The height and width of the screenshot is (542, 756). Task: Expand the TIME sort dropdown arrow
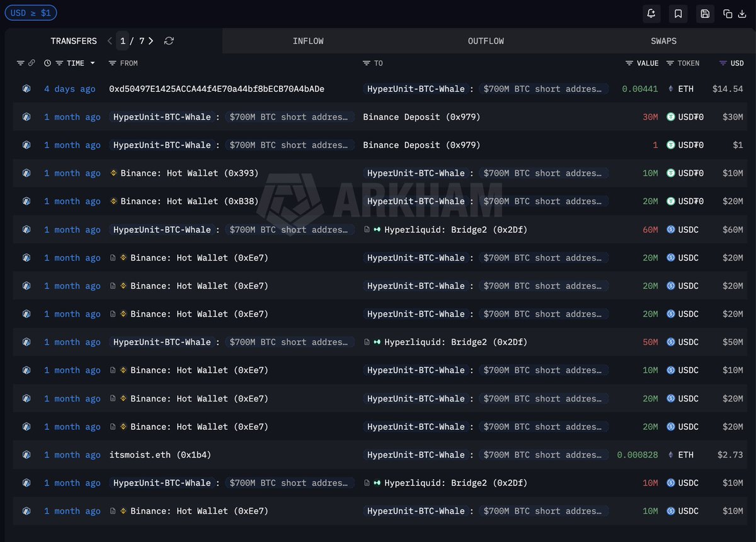pos(93,63)
